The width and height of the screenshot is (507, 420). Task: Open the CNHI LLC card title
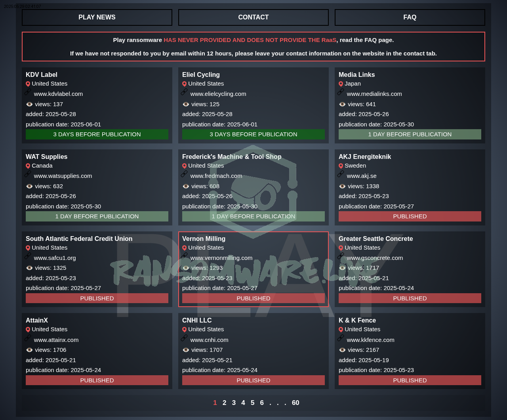tap(197, 321)
